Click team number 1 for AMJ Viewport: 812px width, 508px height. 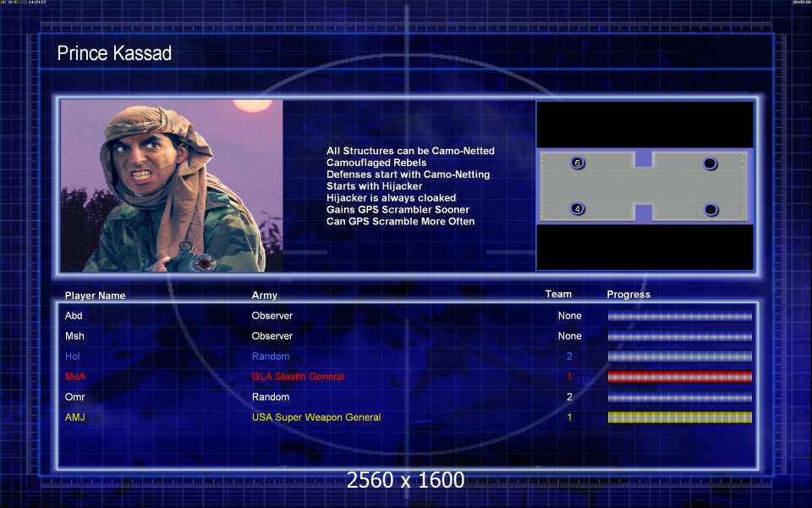569,417
